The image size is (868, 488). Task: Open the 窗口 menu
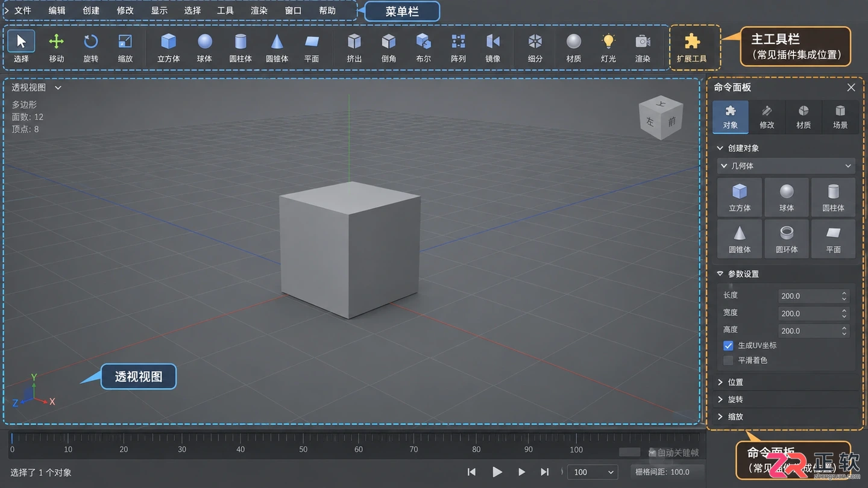point(293,10)
